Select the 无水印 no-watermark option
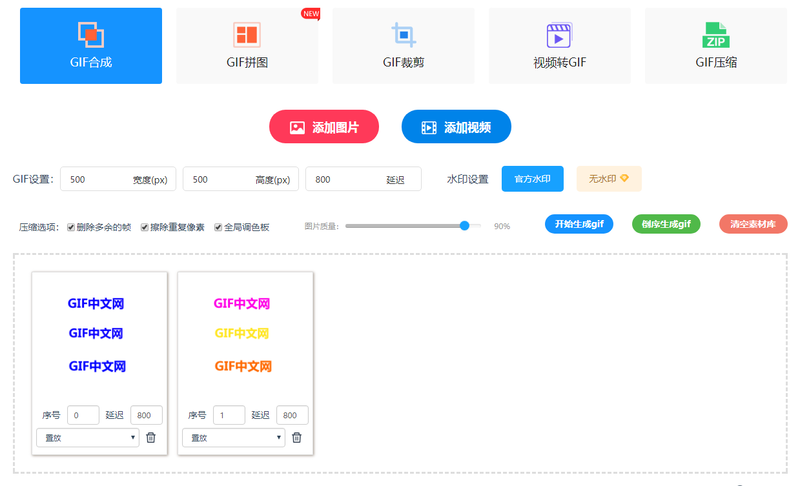The width and height of the screenshot is (800, 486). pos(609,179)
